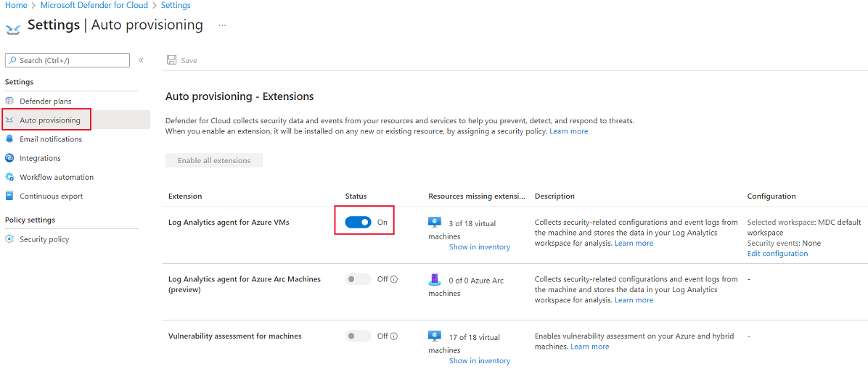Click 'Selected workspace: MDC default workspace' text
This screenshot has width=868, height=377.
coord(804,228)
